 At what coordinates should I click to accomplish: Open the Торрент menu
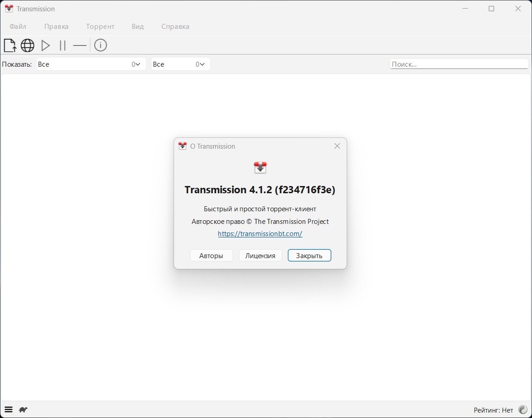100,27
